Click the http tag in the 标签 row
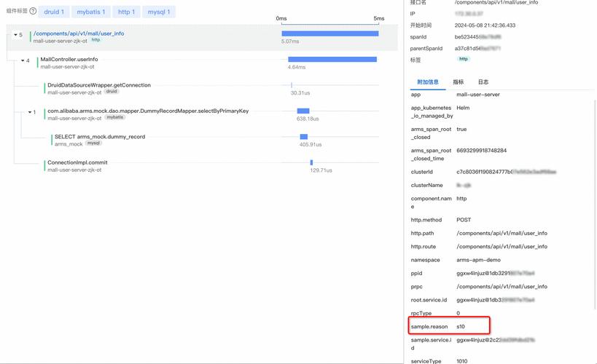Screen dimensions: 597x364 (464, 59)
